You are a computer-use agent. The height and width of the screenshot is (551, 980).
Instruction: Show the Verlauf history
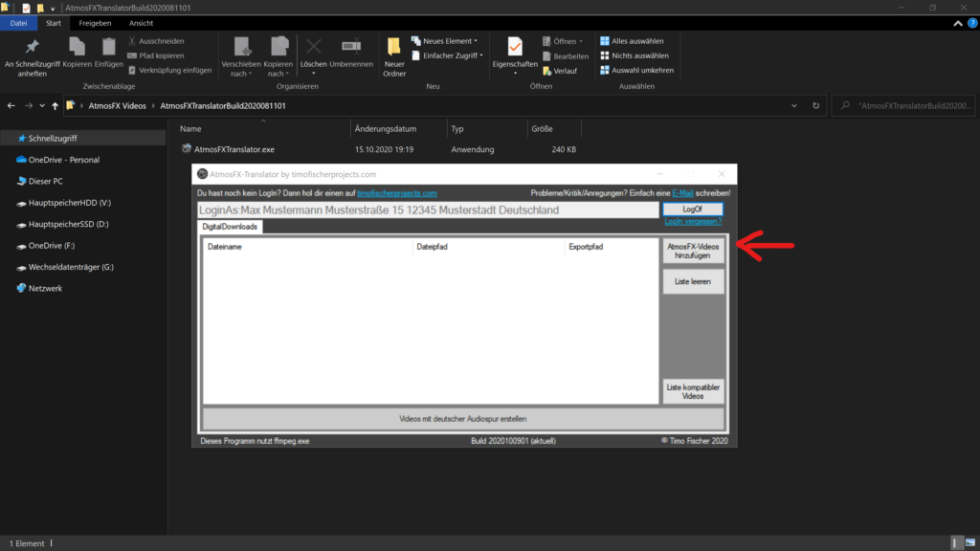(560, 71)
